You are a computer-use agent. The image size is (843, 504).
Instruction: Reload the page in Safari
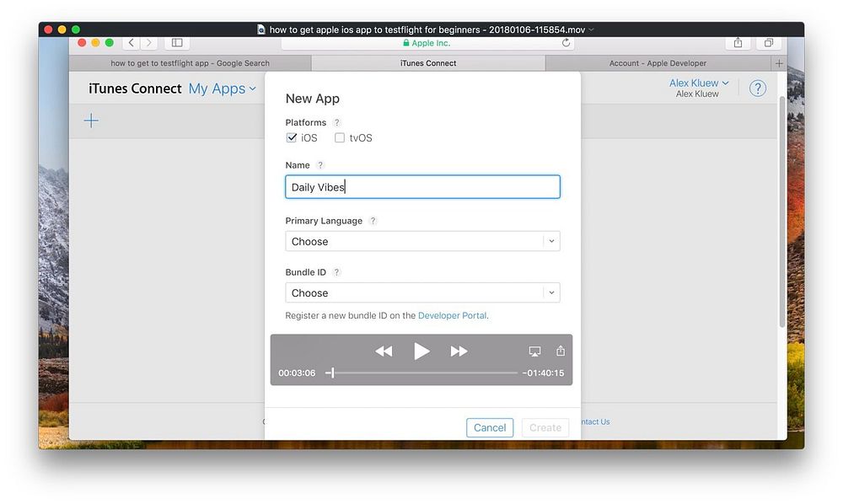point(566,43)
